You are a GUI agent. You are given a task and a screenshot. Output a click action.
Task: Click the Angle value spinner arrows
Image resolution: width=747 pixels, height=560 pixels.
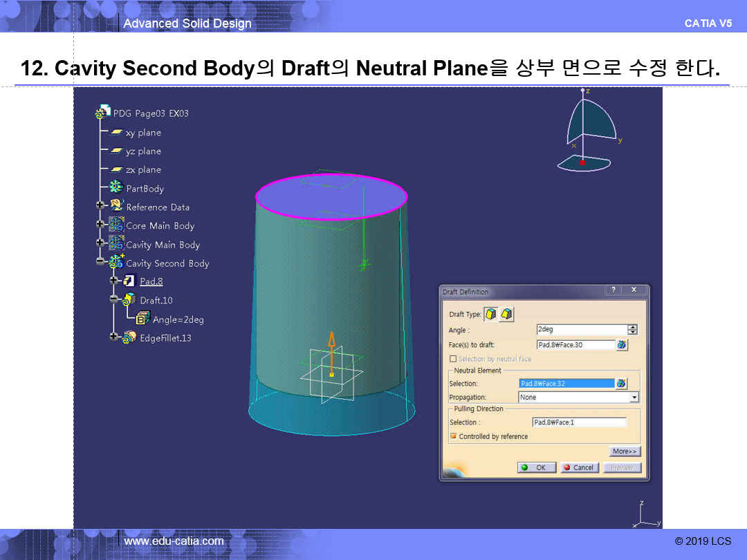coord(632,330)
